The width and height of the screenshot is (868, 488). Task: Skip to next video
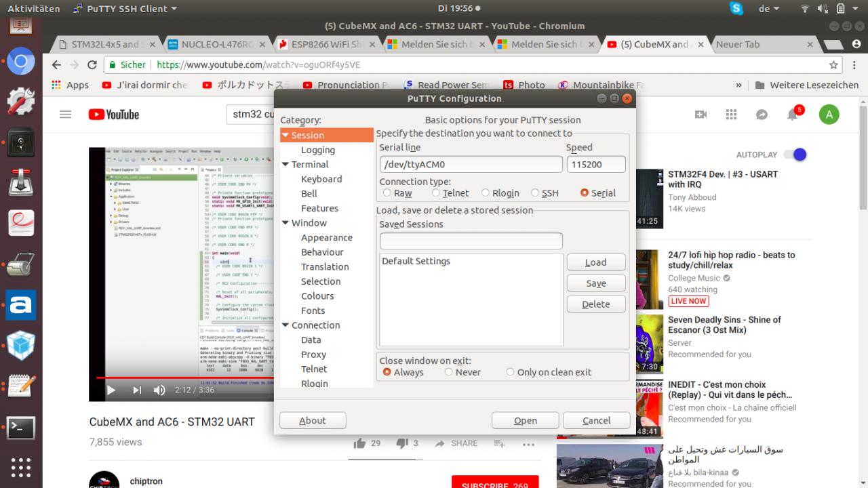coord(137,390)
